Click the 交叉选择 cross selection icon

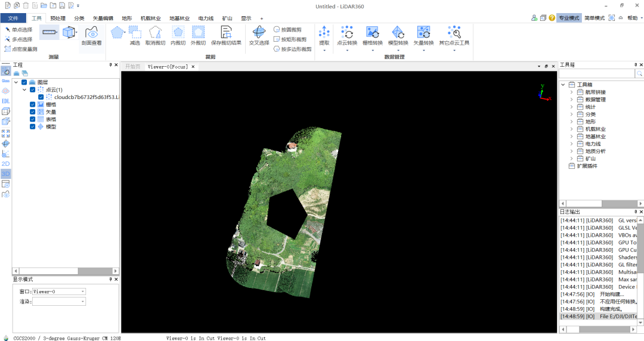(x=259, y=35)
